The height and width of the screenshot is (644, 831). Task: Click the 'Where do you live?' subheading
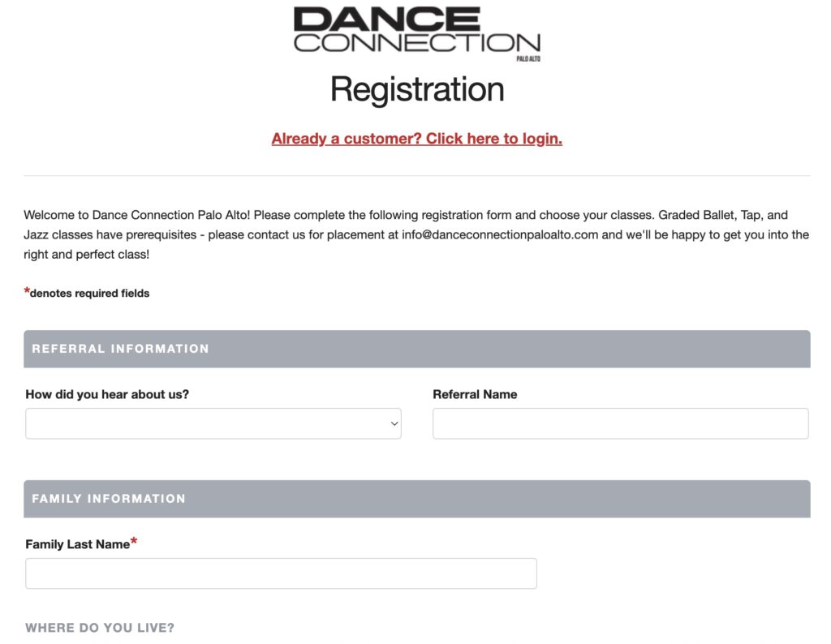pyautogui.click(x=100, y=628)
